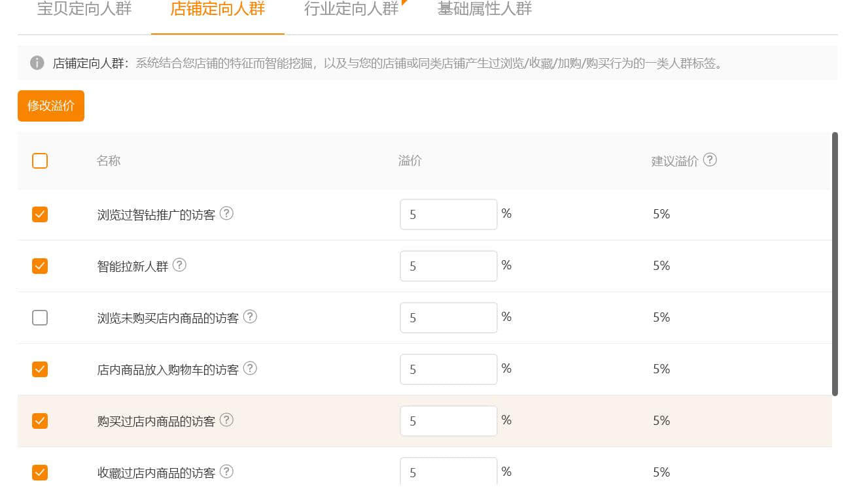Switch to the 宝贝定向人群 tab
Viewport: 855px width, 504px height.
pos(84,9)
